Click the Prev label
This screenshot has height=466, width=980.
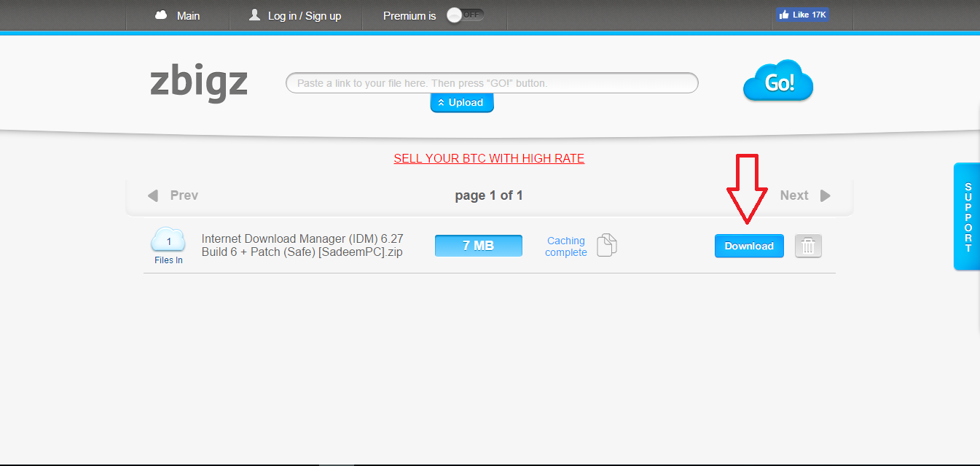(x=184, y=195)
